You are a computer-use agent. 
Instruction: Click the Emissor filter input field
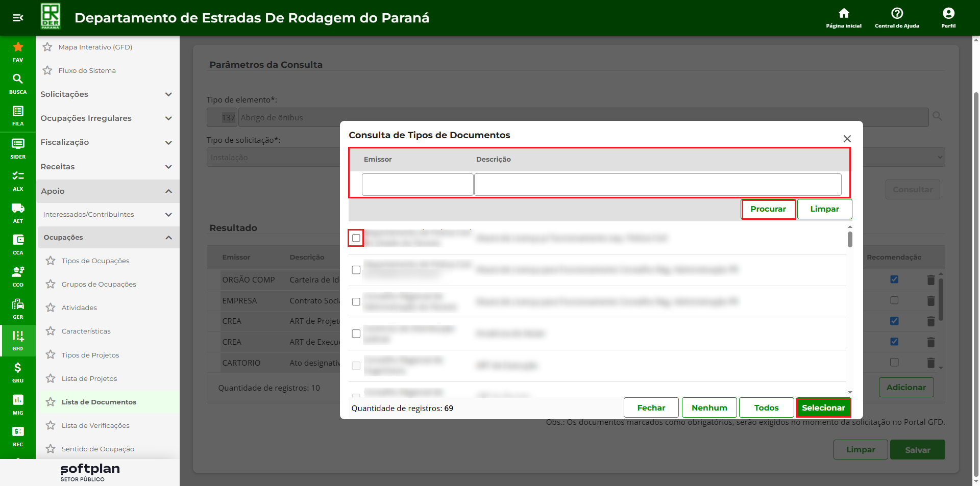tap(418, 185)
